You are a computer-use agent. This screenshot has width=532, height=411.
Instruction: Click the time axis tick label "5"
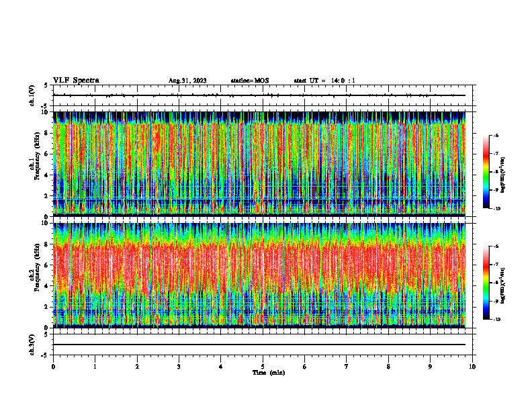[263, 367]
